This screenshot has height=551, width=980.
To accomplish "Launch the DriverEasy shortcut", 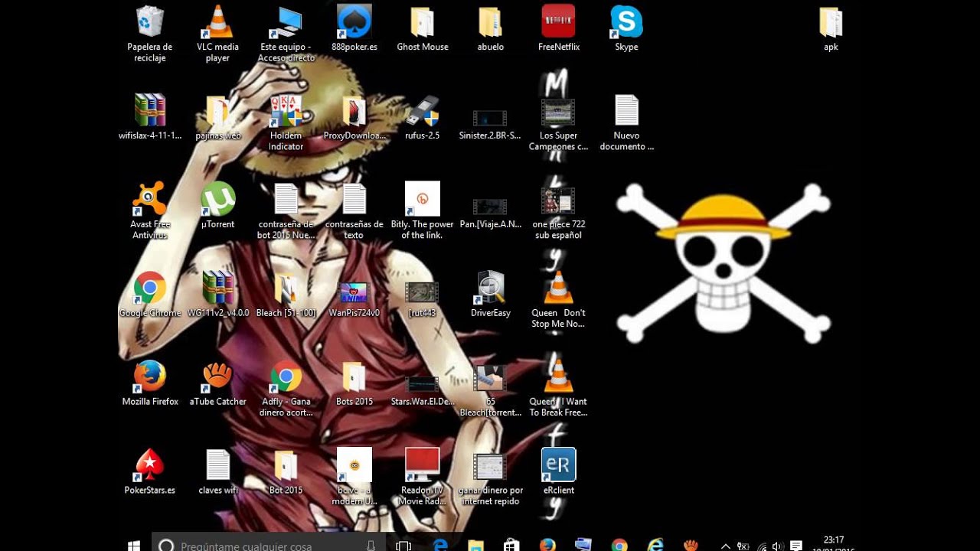I will [491, 295].
